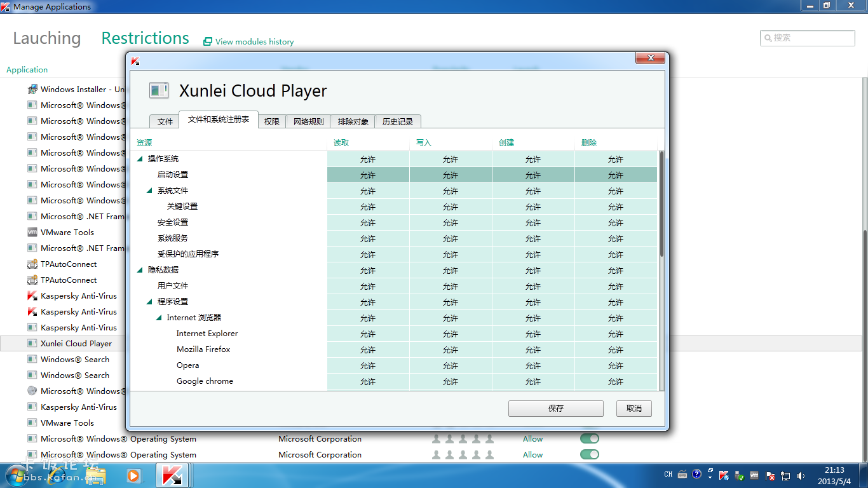Click the VMware Tools tray icon
868x488 pixels.
[754, 475]
